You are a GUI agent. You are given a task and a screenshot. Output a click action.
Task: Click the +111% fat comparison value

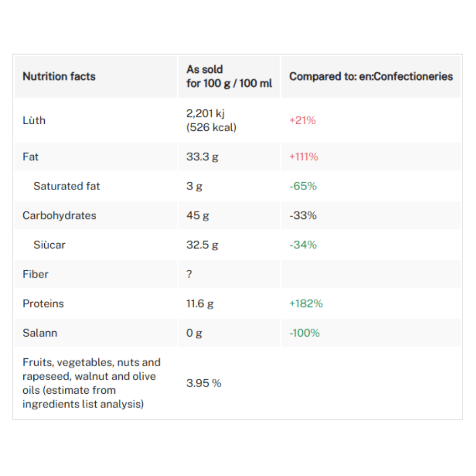304,157
